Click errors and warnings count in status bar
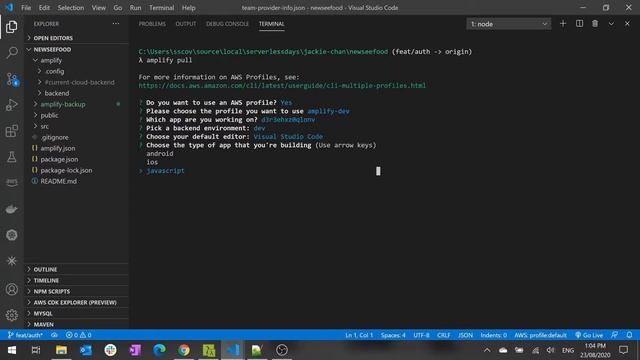Screen dimensions: 640x360 pos(79,335)
